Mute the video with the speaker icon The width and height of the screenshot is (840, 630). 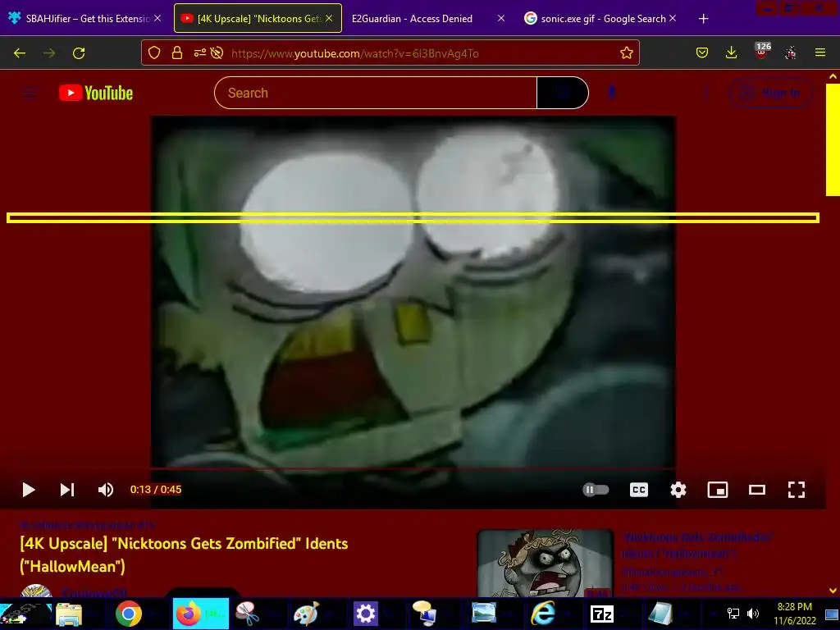coord(106,490)
